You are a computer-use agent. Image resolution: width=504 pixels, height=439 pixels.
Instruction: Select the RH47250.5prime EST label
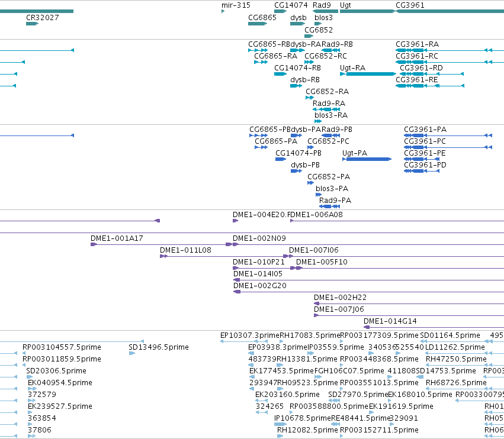coord(456,359)
